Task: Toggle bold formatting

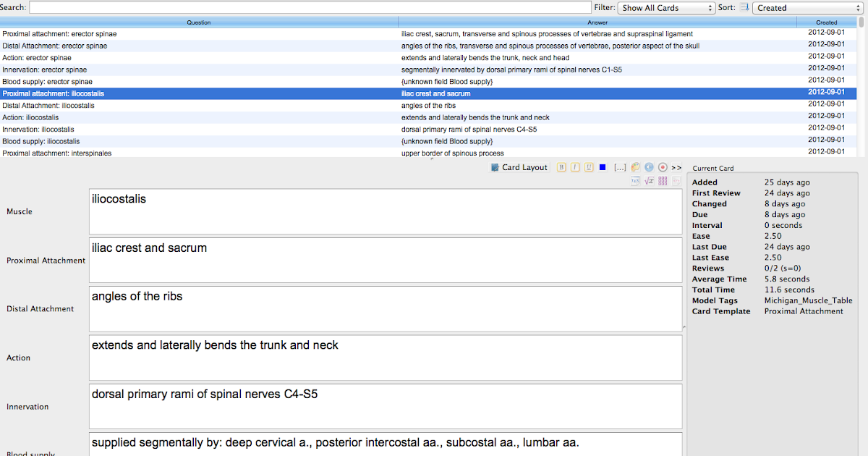Action: tap(561, 167)
